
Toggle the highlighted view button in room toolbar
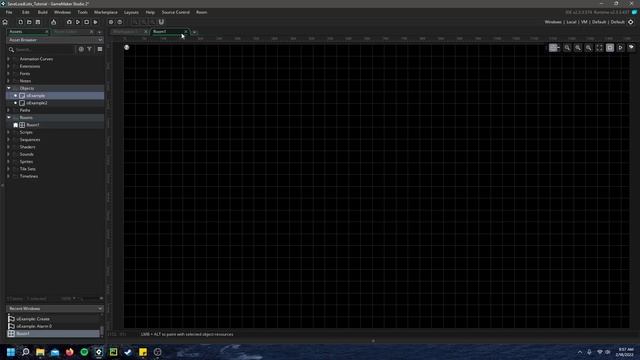(x=610, y=48)
